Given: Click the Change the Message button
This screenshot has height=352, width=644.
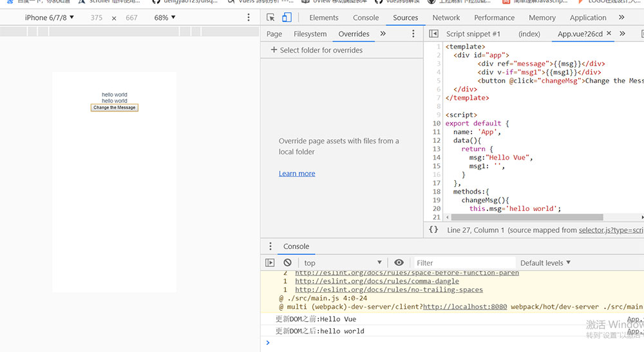Looking at the screenshot, I should 114,107.
